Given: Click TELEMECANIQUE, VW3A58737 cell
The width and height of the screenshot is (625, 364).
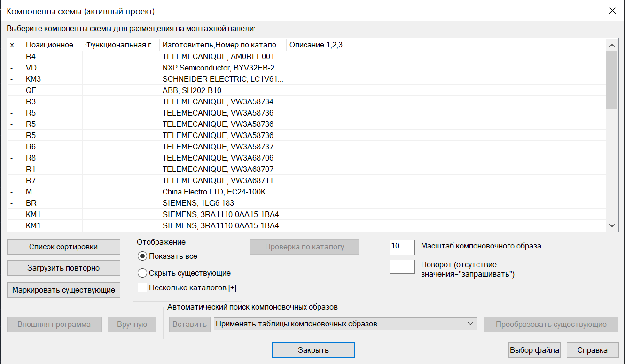Looking at the screenshot, I should pos(223,147).
